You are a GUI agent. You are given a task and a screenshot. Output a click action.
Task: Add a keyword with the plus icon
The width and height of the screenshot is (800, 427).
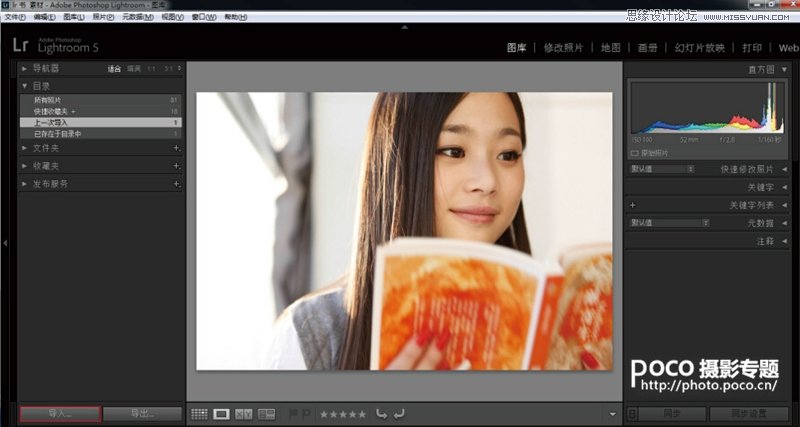coord(633,205)
